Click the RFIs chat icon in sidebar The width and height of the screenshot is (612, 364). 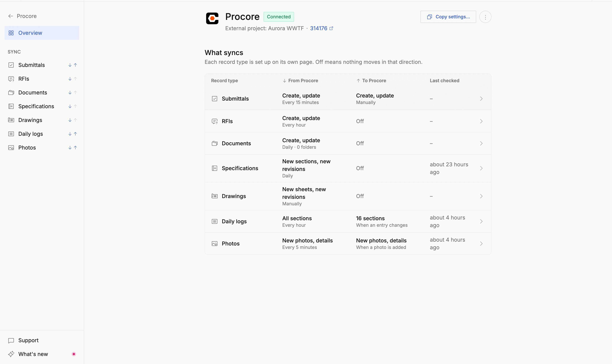point(11,79)
